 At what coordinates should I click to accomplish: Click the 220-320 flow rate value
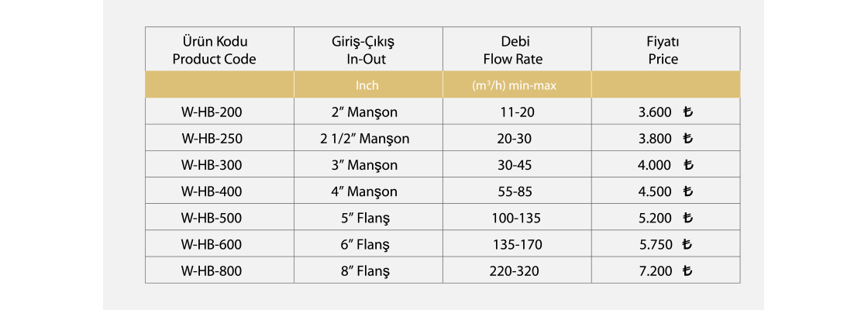coord(515,271)
